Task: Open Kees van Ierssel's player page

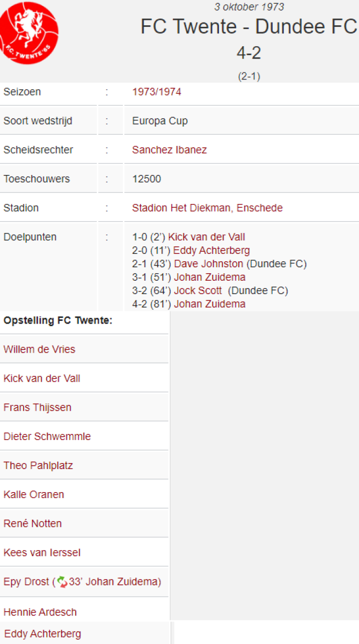Action: tap(42, 552)
